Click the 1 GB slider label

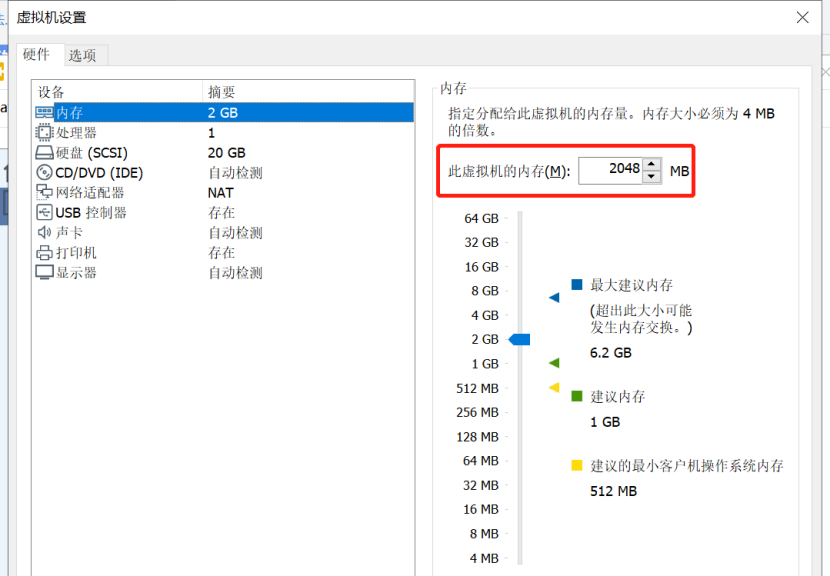[485, 364]
